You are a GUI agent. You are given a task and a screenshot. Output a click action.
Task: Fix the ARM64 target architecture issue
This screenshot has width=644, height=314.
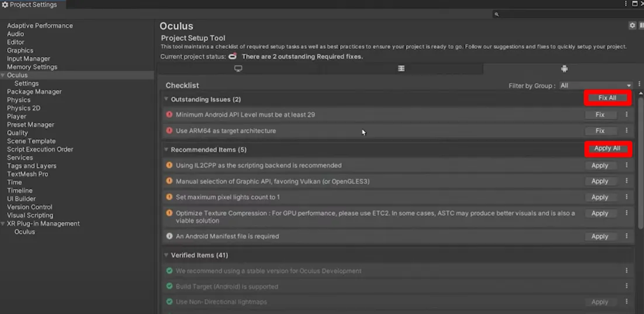point(600,131)
